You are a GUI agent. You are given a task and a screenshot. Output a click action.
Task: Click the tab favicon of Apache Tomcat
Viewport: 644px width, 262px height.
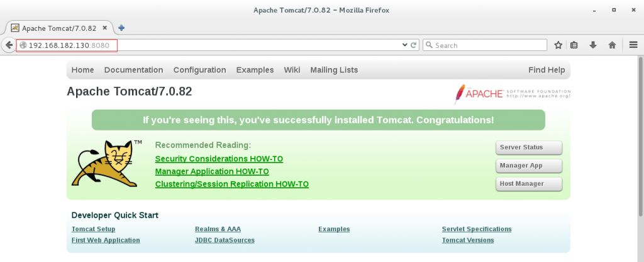(x=15, y=28)
